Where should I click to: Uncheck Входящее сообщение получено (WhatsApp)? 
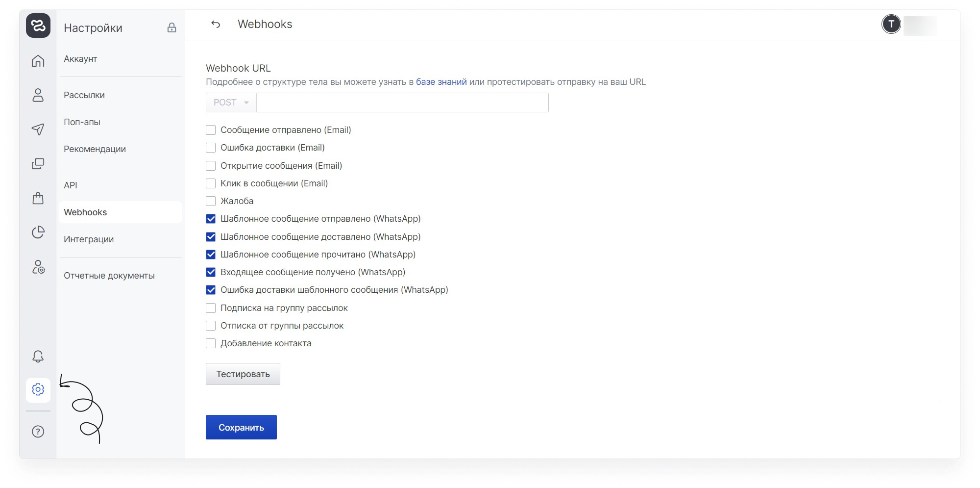[x=211, y=272]
